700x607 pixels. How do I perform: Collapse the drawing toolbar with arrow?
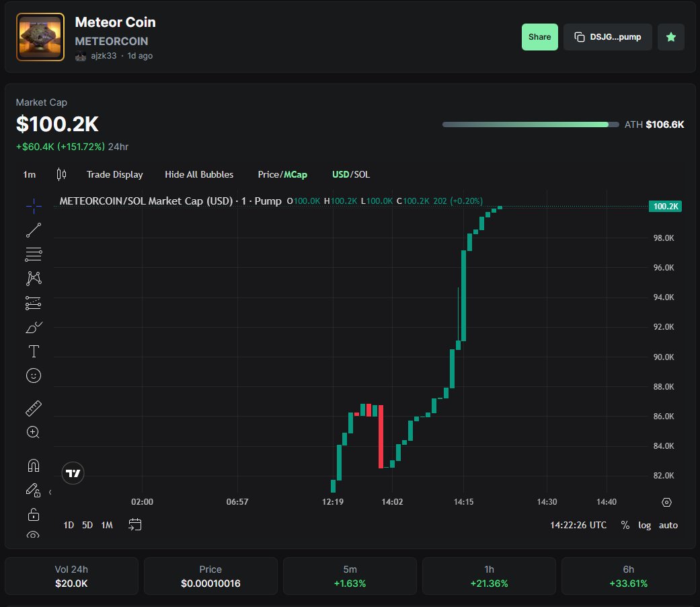[50, 492]
